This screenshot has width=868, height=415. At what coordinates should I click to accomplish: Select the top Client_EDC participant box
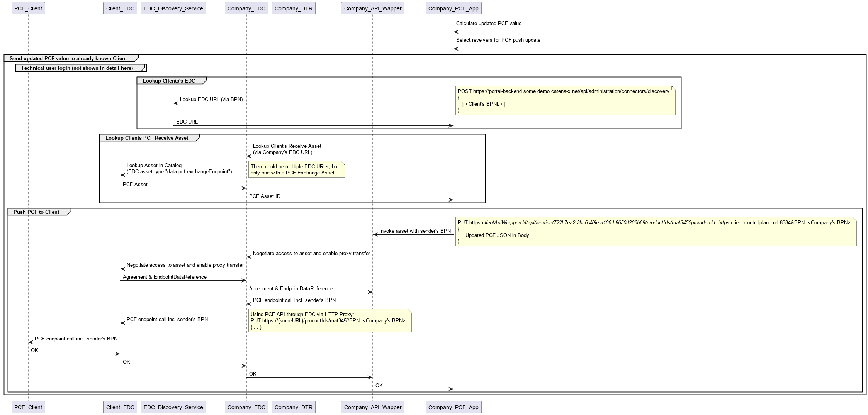click(120, 8)
